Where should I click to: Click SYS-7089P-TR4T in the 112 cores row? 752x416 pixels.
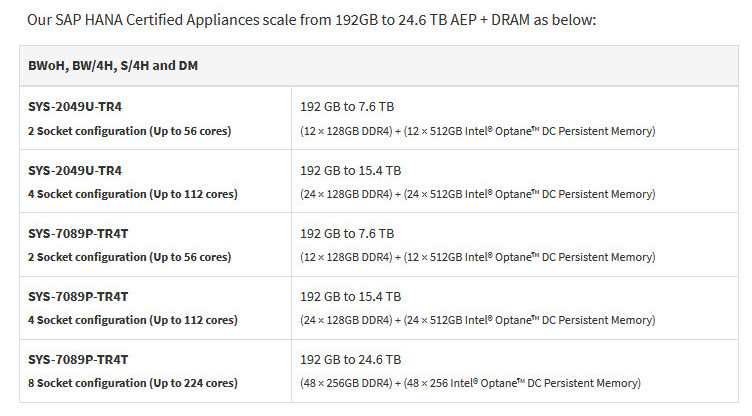click(78, 297)
